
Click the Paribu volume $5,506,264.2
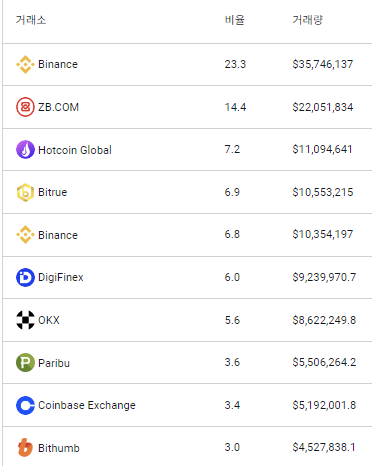[x=324, y=362]
